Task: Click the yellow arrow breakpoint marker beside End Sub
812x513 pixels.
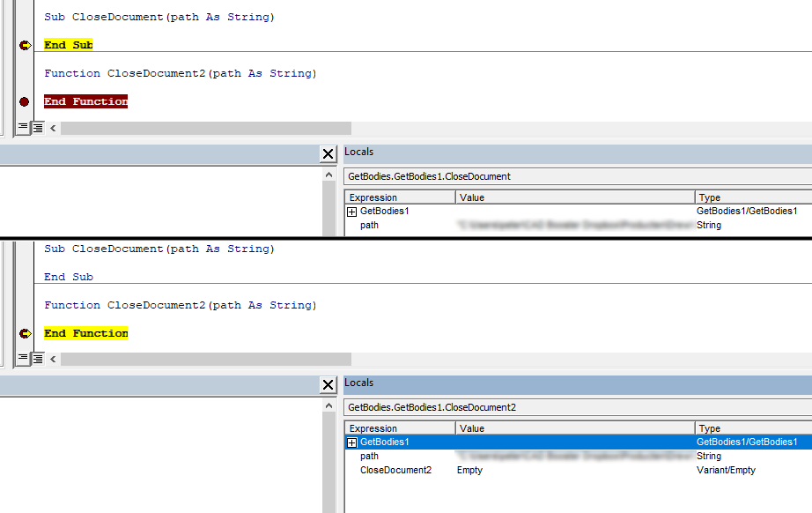Action: (25, 45)
